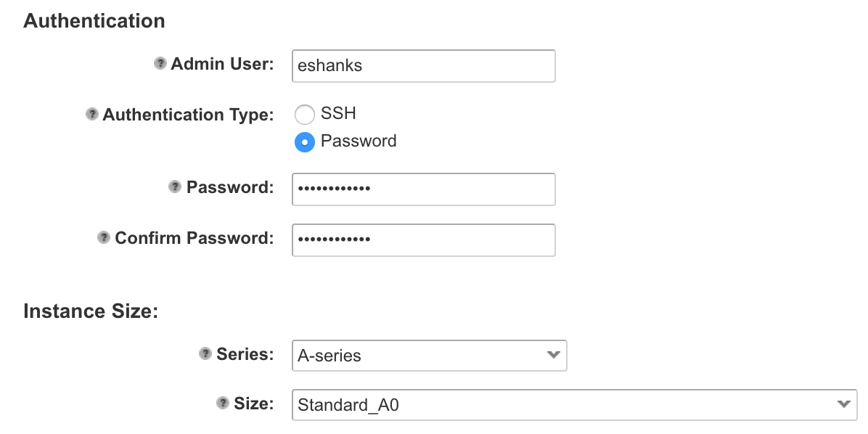Click the help icon beside Admin User
The width and height of the screenshot is (868, 434).
[160, 64]
